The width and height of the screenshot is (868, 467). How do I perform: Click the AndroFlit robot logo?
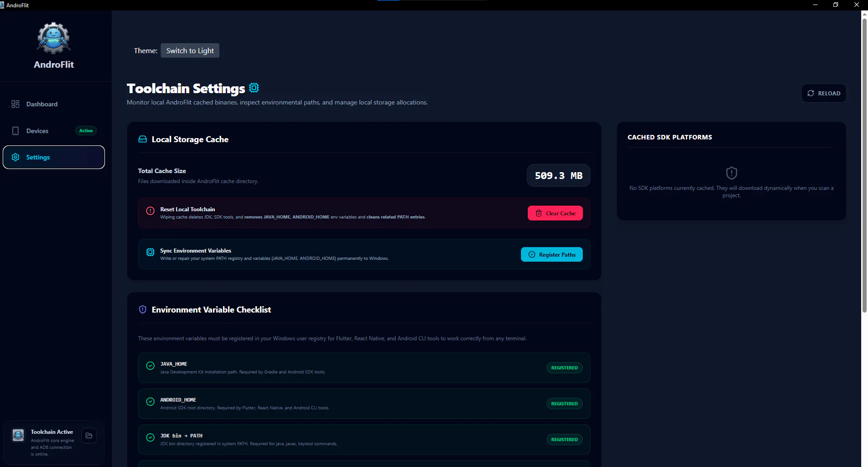(x=54, y=38)
